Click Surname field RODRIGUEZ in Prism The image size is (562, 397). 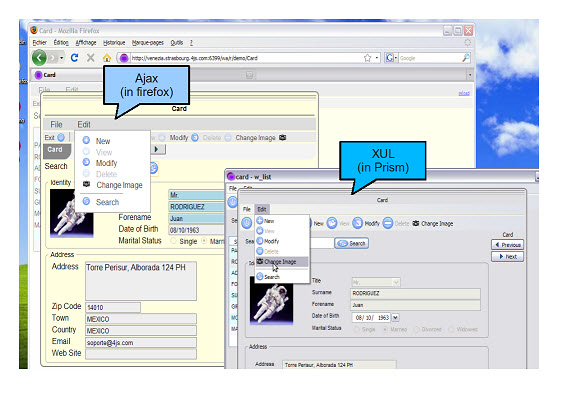click(415, 293)
